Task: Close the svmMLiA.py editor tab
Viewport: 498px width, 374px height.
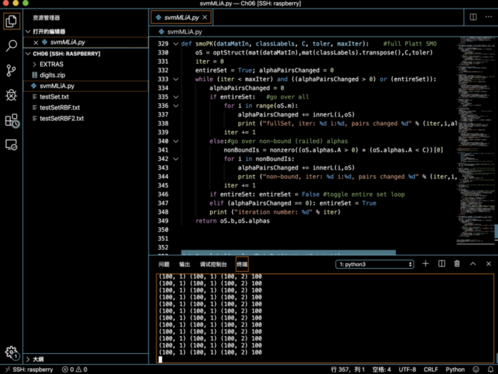Action: [205, 17]
